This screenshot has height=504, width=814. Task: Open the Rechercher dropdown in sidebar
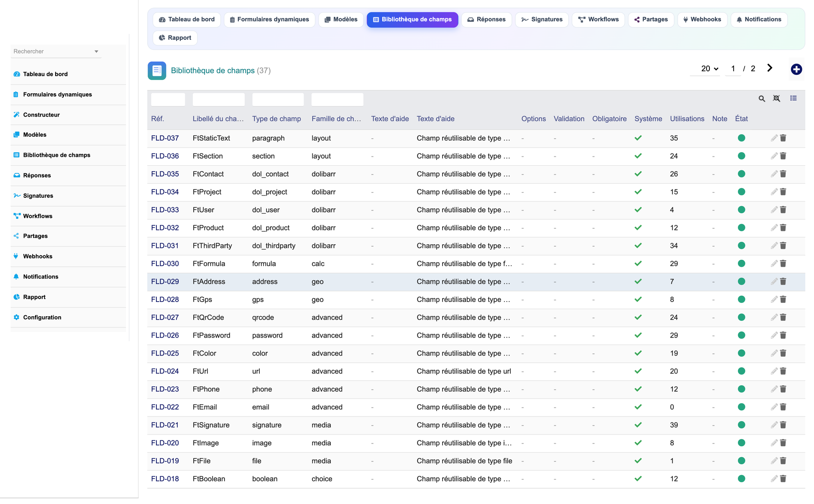click(x=56, y=51)
